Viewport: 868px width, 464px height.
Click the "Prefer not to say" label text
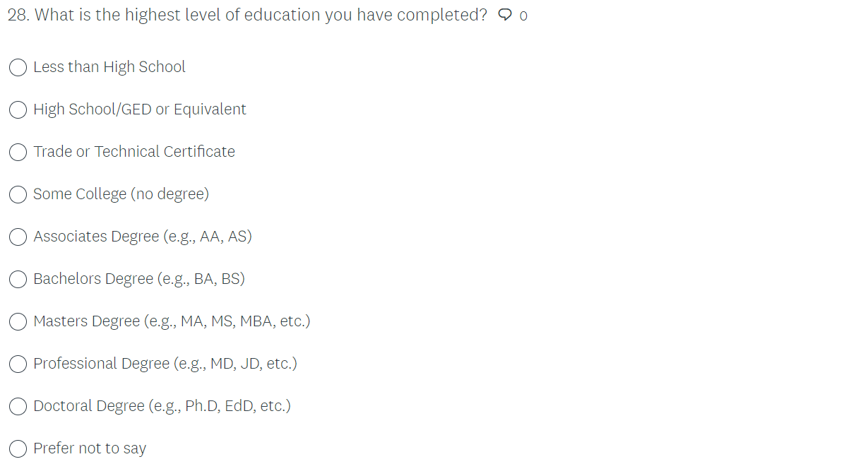(x=90, y=448)
